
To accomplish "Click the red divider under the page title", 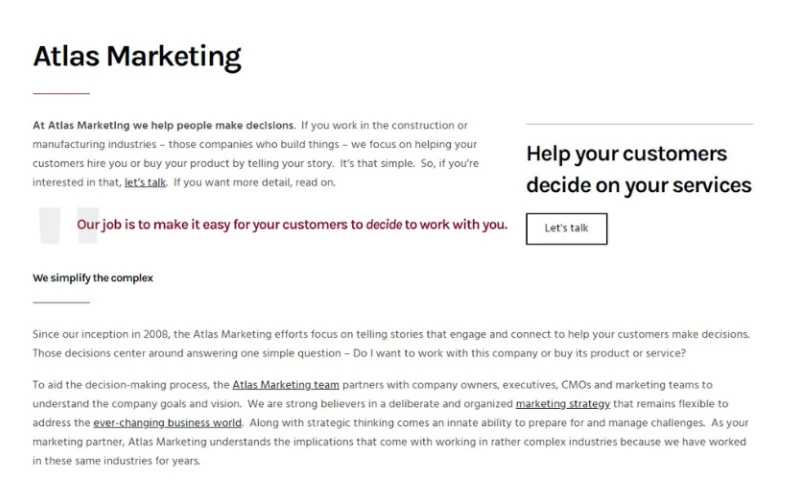I will (61, 93).
